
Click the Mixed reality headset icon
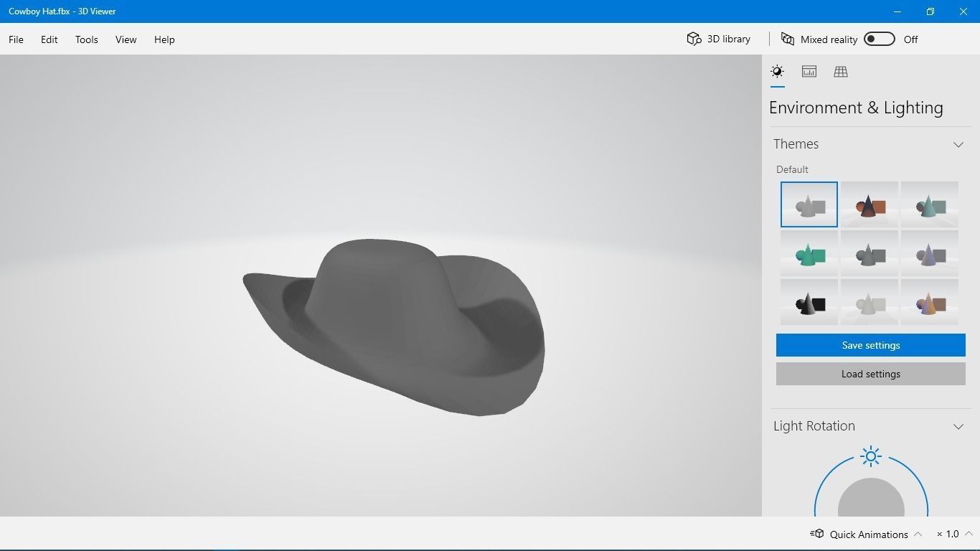[x=788, y=39]
